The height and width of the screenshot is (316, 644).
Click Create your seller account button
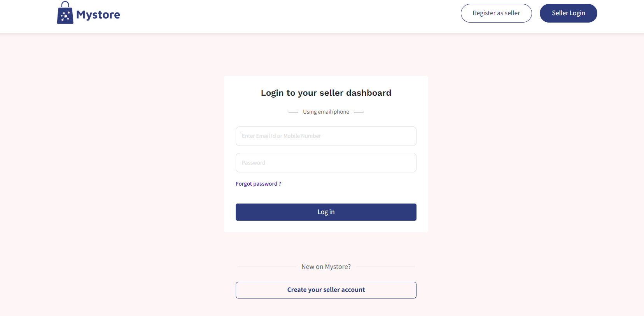point(326,290)
